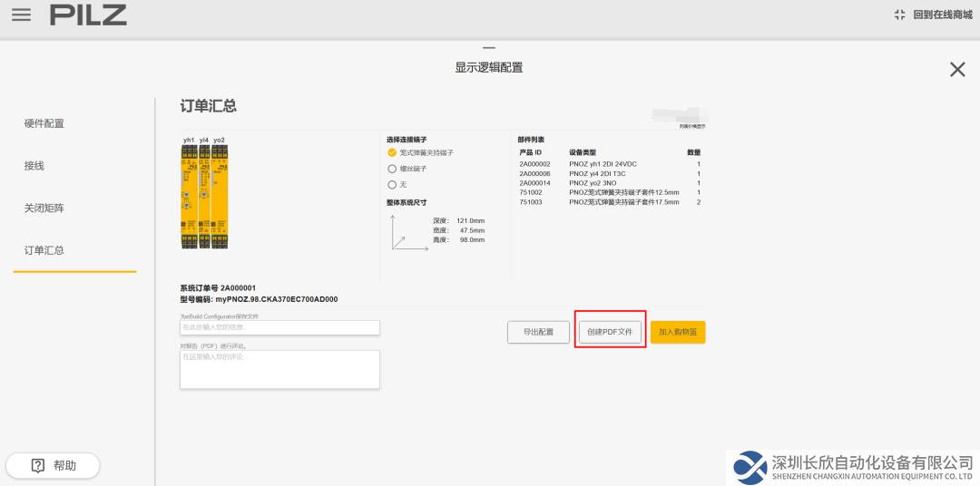
Task: Select 笼式弹簧夹持端子 radio option
Action: [x=392, y=152]
